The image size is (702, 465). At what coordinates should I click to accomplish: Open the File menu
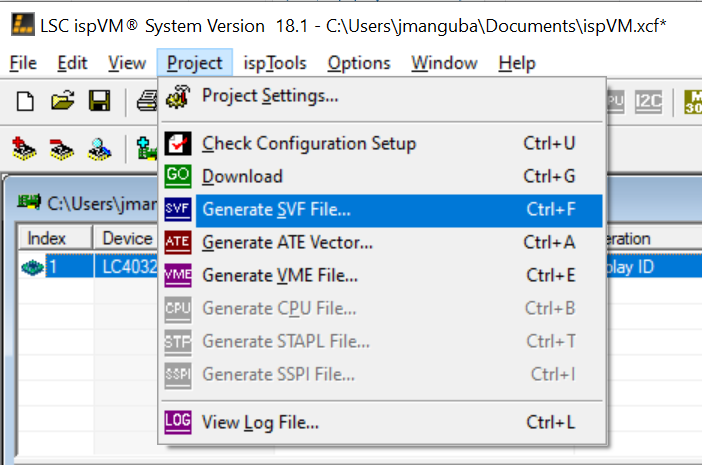click(23, 63)
